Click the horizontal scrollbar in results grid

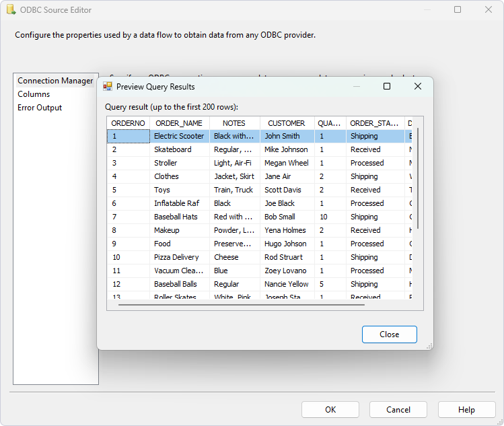pyautogui.click(x=241, y=304)
